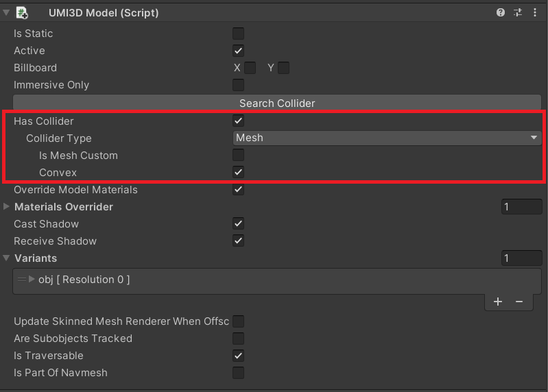The image size is (548, 392).
Task: Open the component preset selector icon
Action: tap(518, 12)
